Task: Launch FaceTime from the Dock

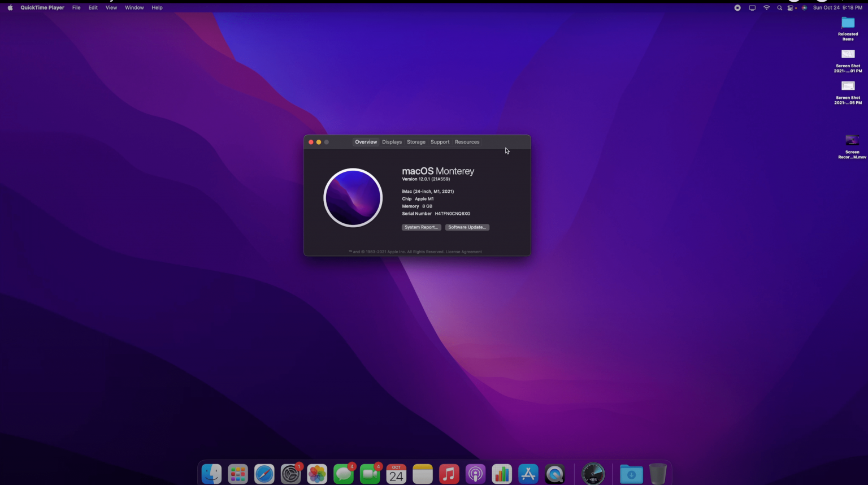Action: (x=370, y=474)
